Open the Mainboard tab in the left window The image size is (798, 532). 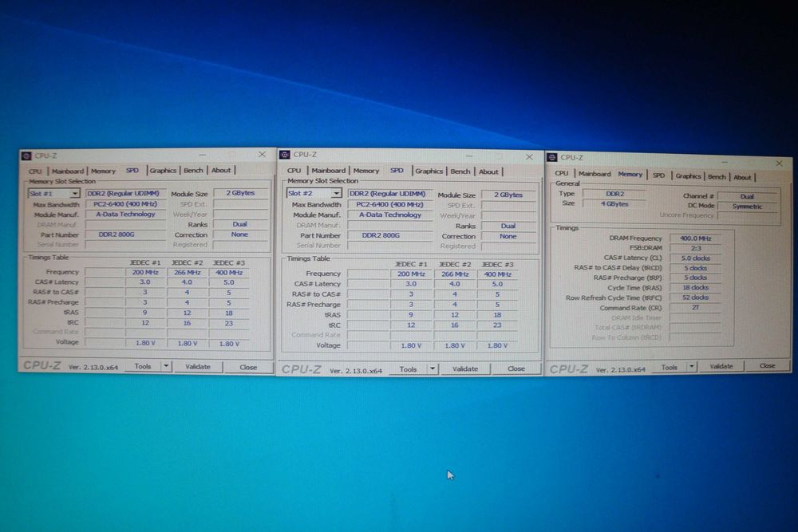[x=68, y=171]
